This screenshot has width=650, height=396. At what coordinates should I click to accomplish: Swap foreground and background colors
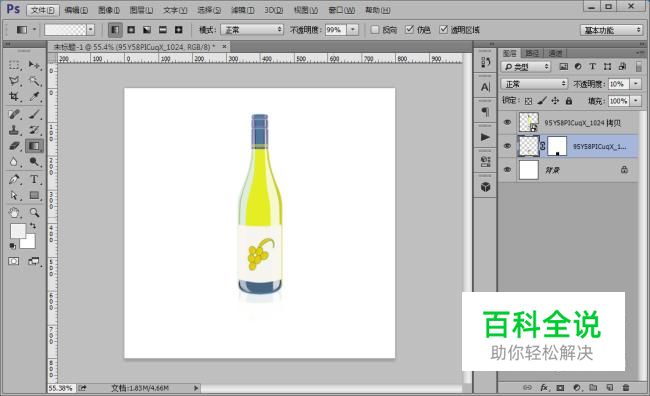pos(32,226)
